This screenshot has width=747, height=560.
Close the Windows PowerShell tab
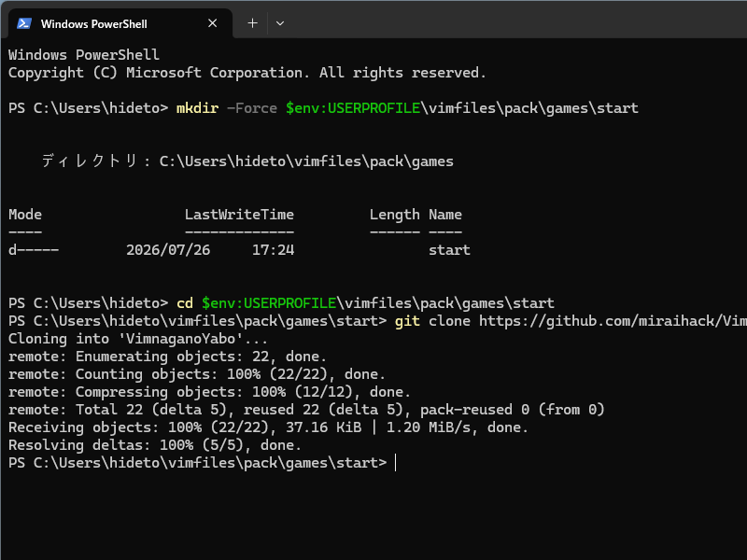click(213, 23)
